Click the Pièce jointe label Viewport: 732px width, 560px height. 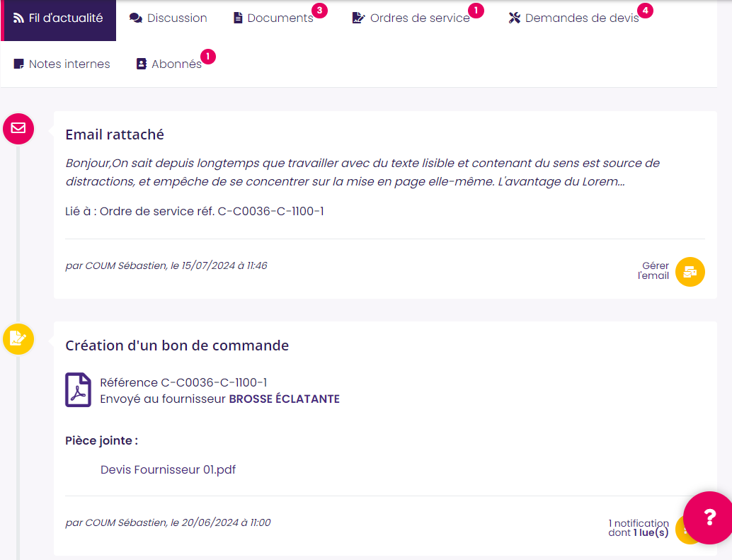click(102, 440)
